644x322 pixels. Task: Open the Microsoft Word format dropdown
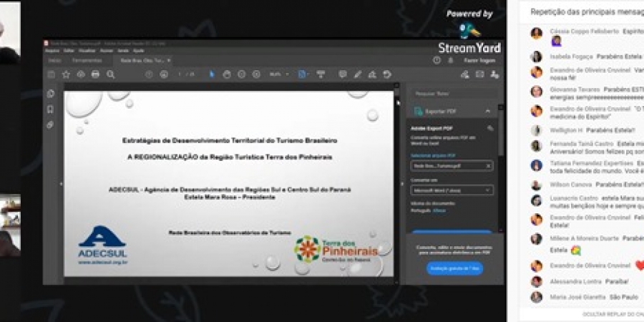click(452, 190)
